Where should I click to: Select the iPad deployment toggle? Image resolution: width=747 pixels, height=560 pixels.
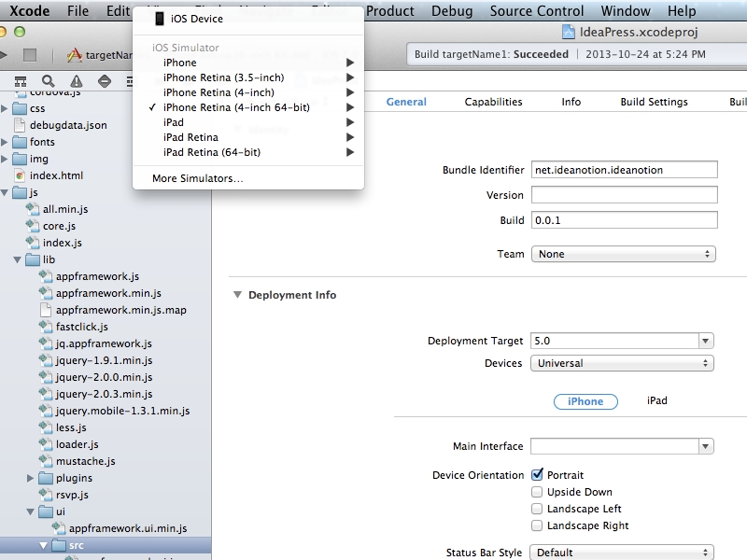[x=657, y=400]
